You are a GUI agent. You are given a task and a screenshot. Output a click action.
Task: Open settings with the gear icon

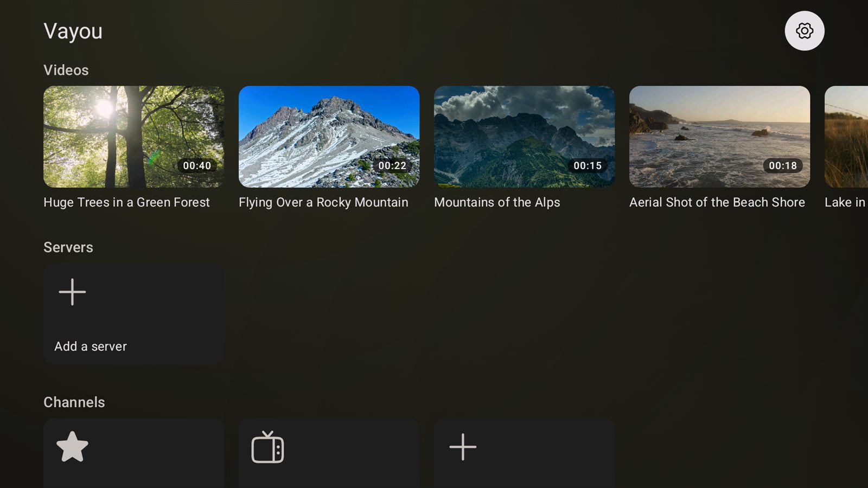(x=805, y=31)
